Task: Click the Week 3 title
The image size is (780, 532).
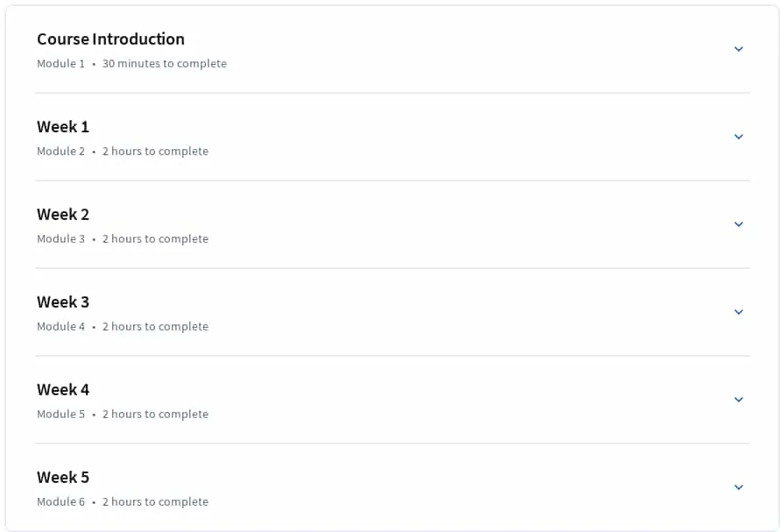Action: 63,301
